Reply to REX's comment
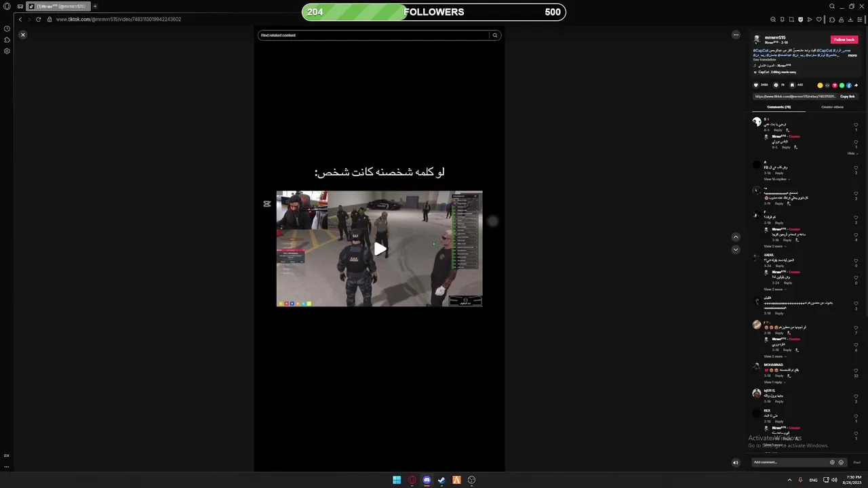The height and width of the screenshot is (488, 868). 779,421
